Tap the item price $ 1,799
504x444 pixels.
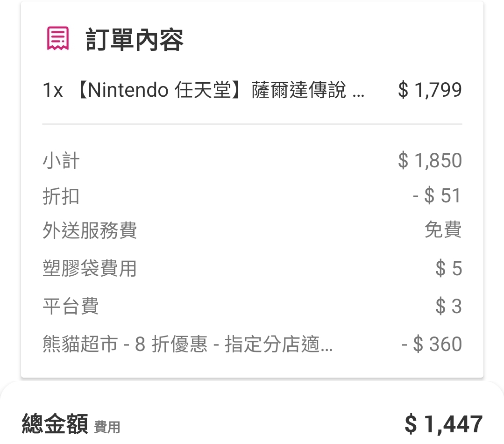[430, 90]
